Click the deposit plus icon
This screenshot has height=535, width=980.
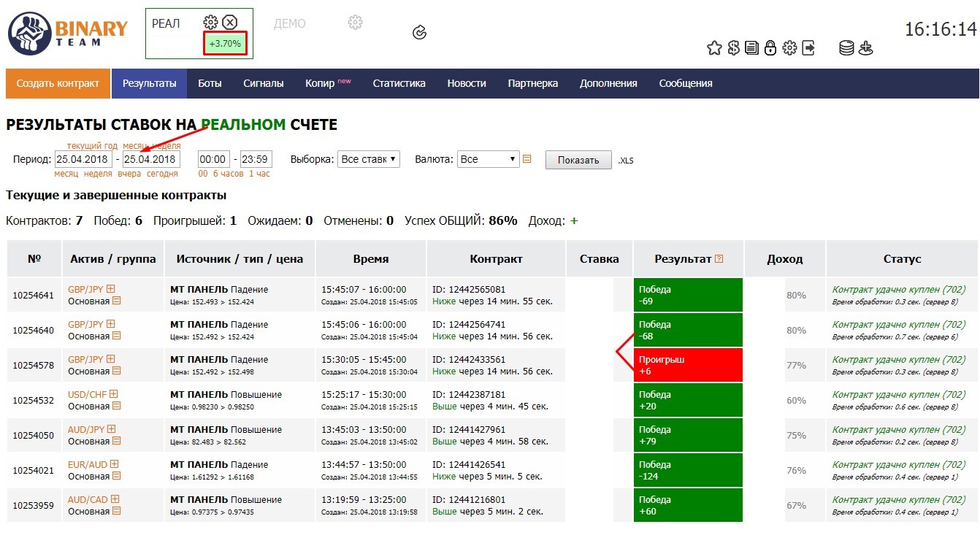(866, 48)
